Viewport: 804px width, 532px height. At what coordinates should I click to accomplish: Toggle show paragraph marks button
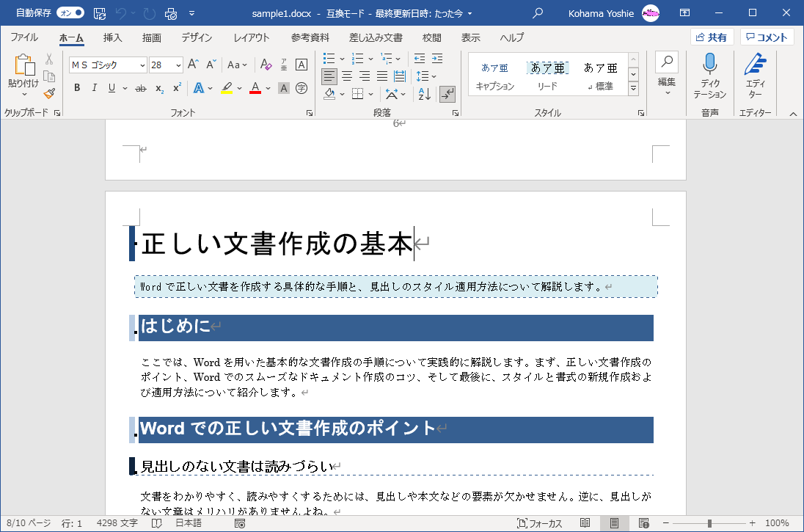coord(447,94)
